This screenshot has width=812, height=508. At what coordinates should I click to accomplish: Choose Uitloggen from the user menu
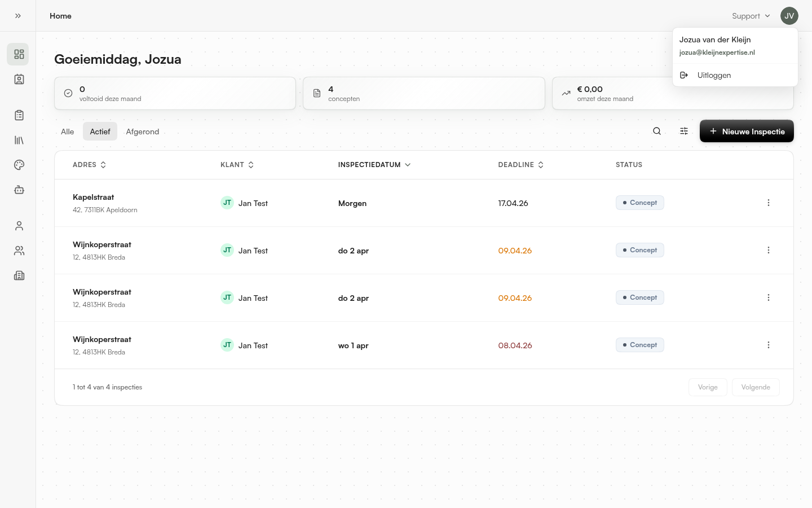point(735,75)
